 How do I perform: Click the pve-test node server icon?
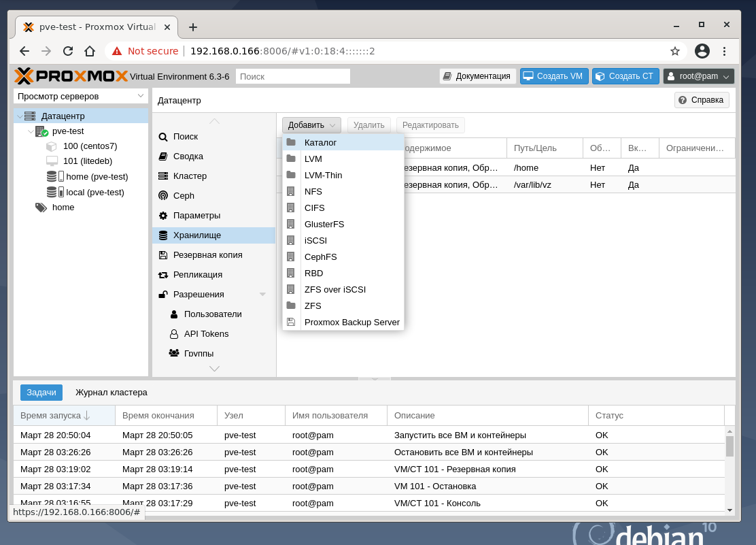click(41, 131)
